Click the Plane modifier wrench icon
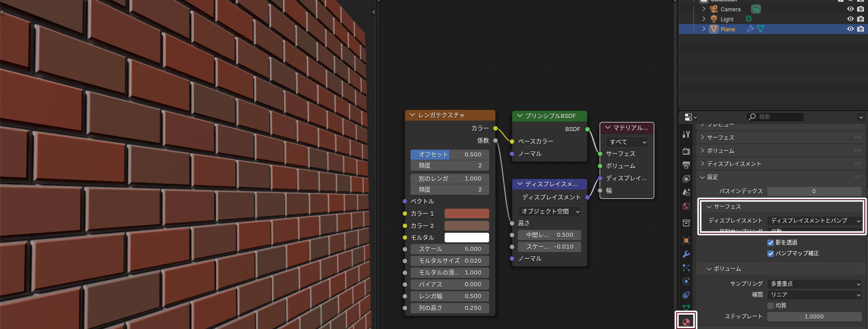This screenshot has width=868, height=329. tap(751, 29)
